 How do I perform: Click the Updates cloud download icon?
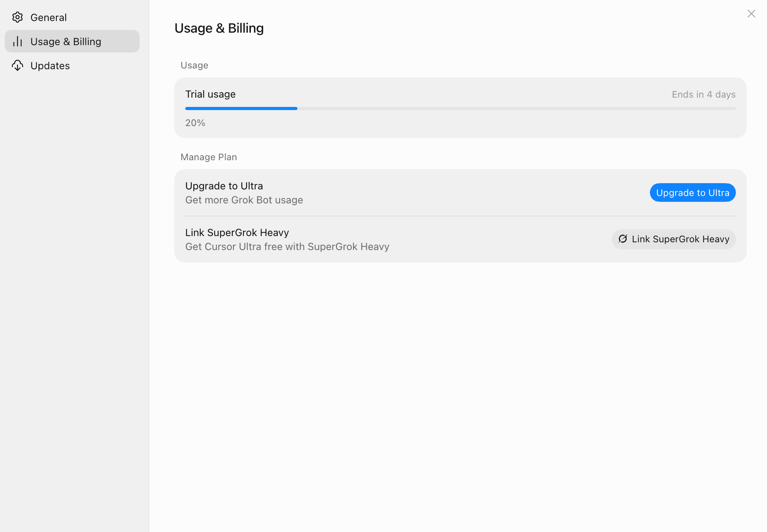pos(18,65)
